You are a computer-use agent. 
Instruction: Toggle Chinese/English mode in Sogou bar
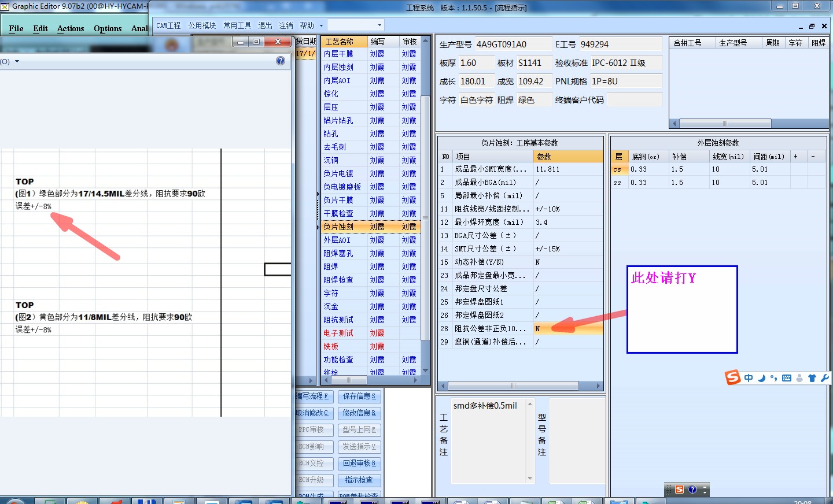tap(749, 378)
